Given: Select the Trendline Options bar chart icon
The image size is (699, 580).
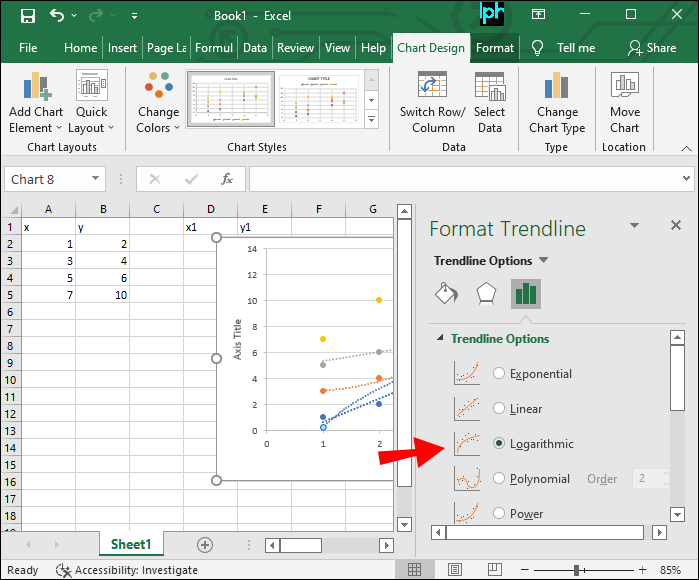Looking at the screenshot, I should [x=525, y=293].
